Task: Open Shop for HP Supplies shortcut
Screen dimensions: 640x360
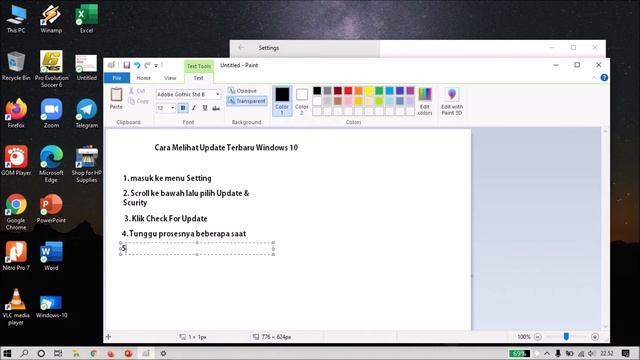Action: point(87,164)
